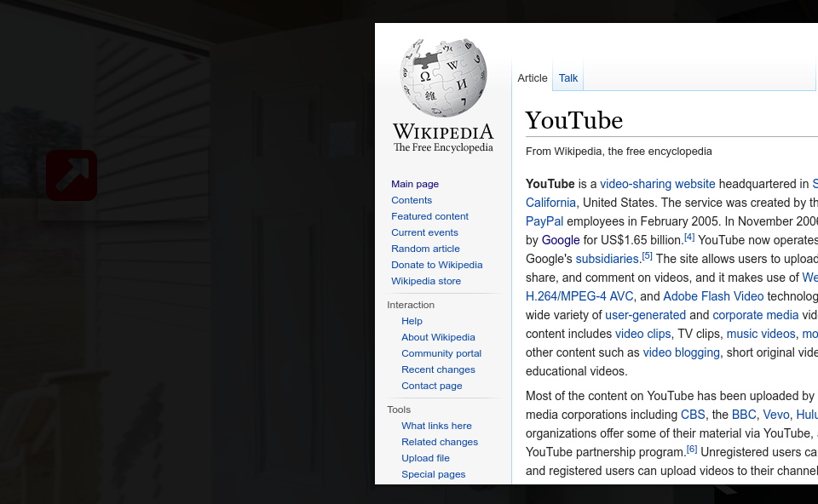Click the YouTube article heading
The image size is (818, 504).
[573, 120]
